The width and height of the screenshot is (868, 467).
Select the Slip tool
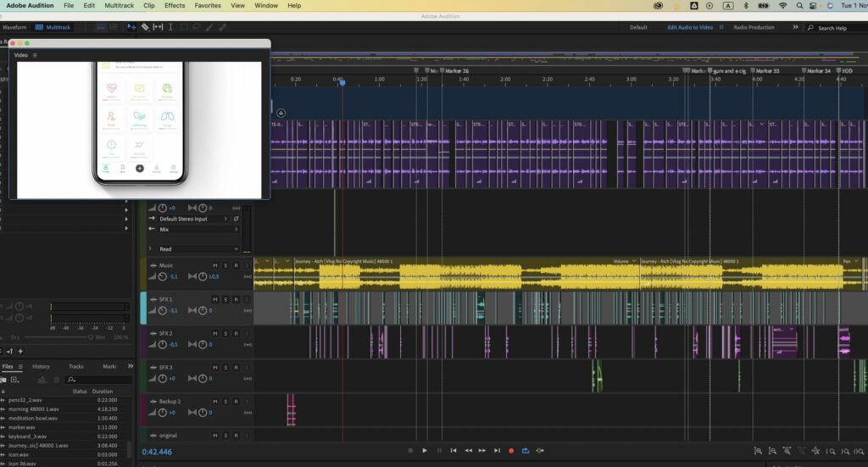point(158,27)
